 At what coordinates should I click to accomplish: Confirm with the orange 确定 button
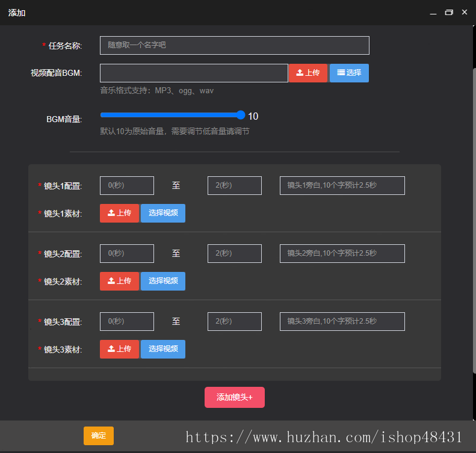point(99,436)
